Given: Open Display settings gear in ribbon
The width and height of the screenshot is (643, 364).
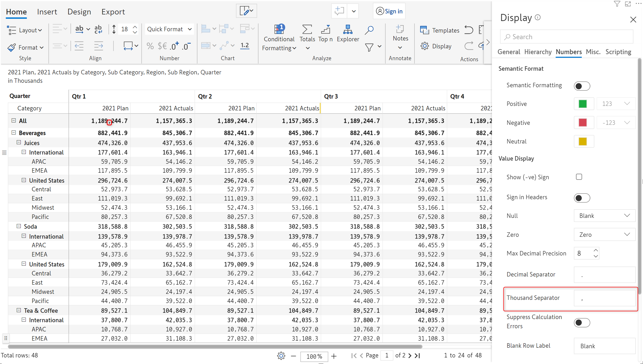Looking at the screenshot, I should point(425,46).
